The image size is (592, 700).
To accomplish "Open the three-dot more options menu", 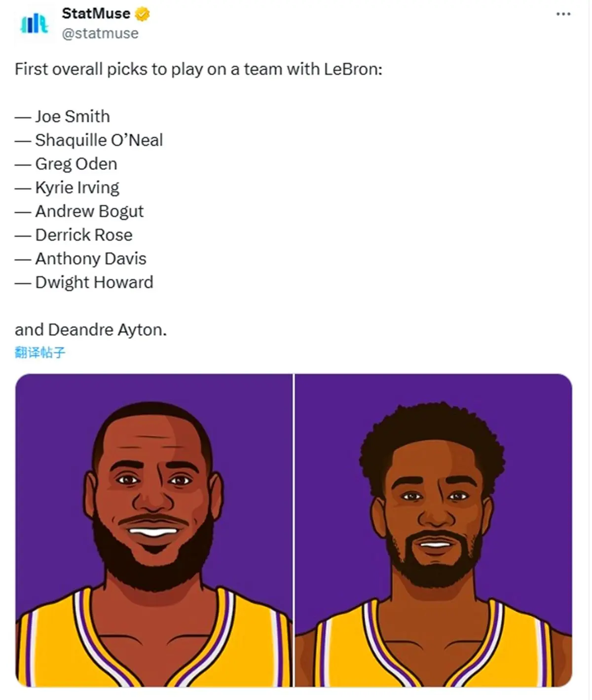I will pyautogui.click(x=563, y=14).
